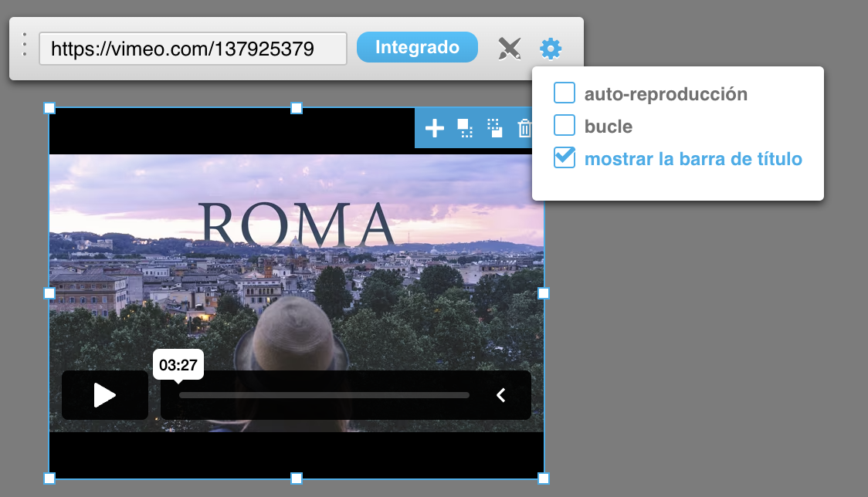The width and height of the screenshot is (868, 497).
Task: Enable the bucle checkbox
Action: pyautogui.click(x=564, y=125)
